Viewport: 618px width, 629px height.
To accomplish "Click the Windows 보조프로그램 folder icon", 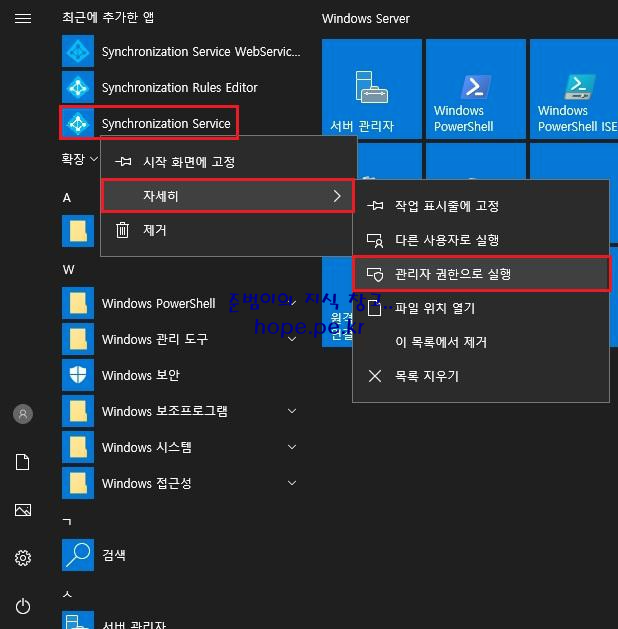I will [x=78, y=411].
